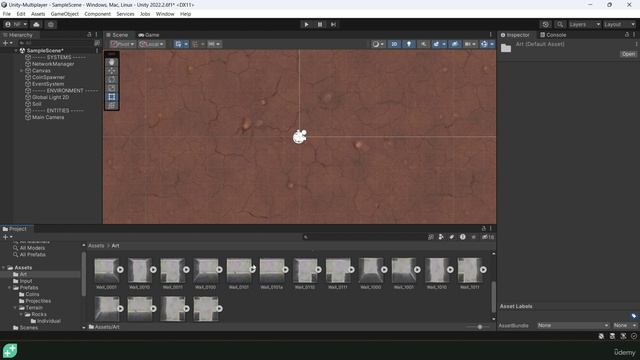Open the GameObject menu
The width and height of the screenshot is (640, 360).
[x=64, y=14]
